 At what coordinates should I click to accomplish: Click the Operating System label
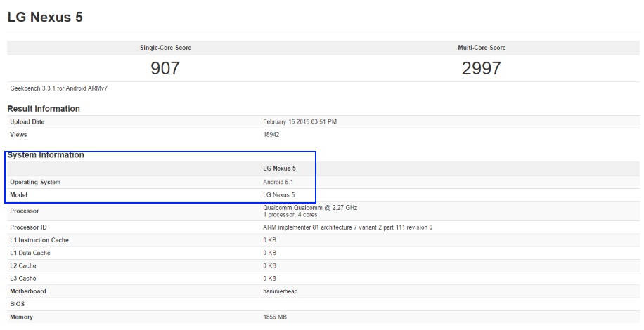tap(35, 182)
